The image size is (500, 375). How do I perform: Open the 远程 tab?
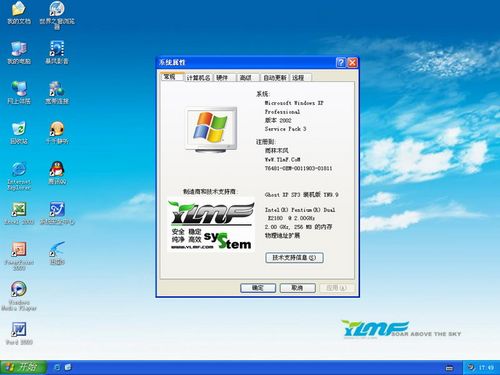(298, 78)
